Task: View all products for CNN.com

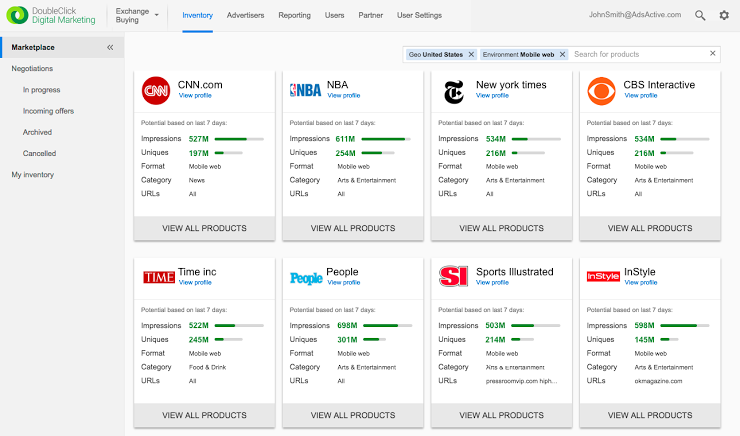Action: [x=204, y=228]
